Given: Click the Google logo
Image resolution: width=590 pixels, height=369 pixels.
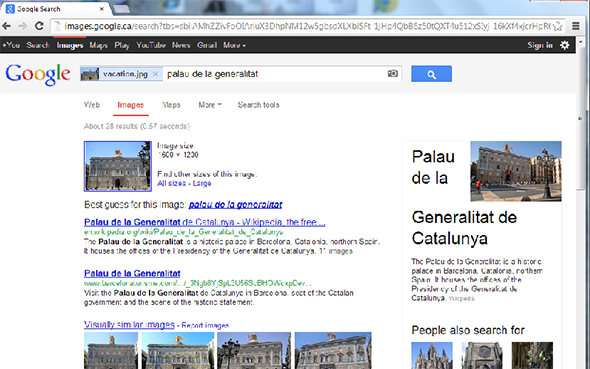Looking at the screenshot, I should coord(38,74).
